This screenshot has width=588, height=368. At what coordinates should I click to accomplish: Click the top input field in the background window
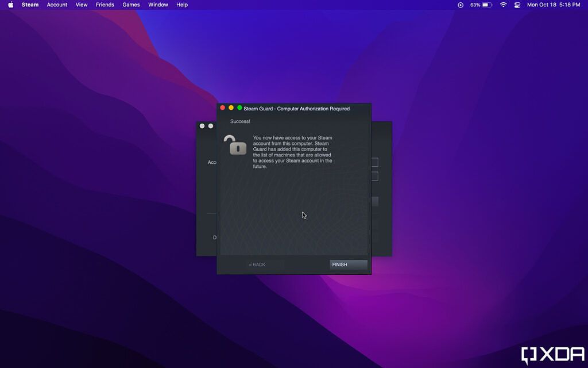(376, 162)
